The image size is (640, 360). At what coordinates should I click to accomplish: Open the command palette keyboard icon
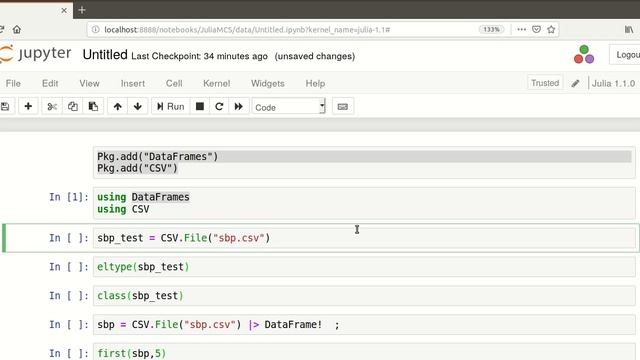click(343, 107)
